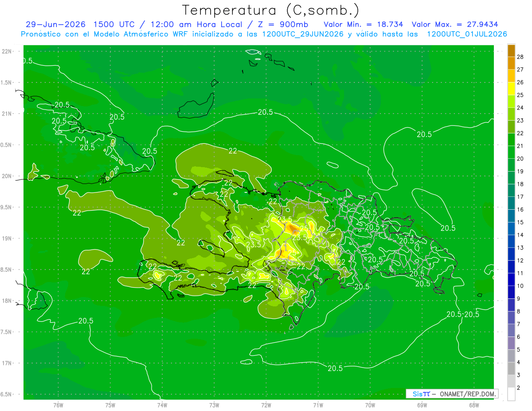Click colorbar tick label "28"
This screenshot has width=532, height=411.
[x=521, y=57]
